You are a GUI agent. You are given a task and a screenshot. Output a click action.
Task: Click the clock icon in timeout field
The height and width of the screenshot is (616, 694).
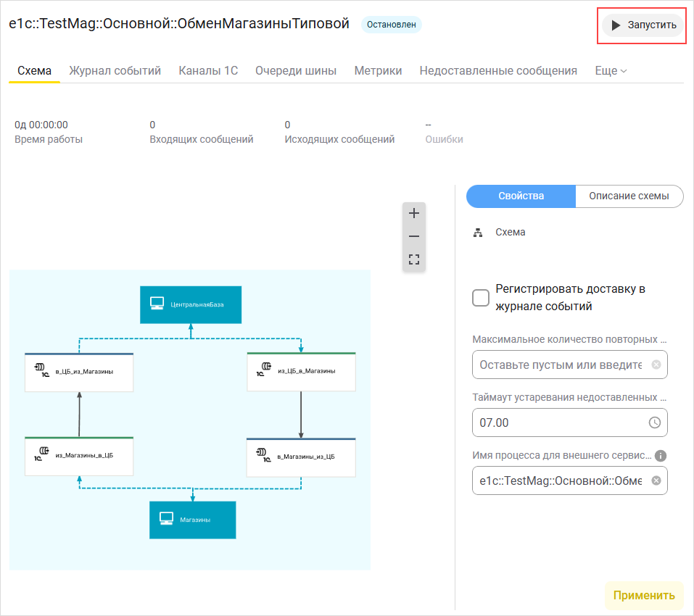[x=654, y=423]
